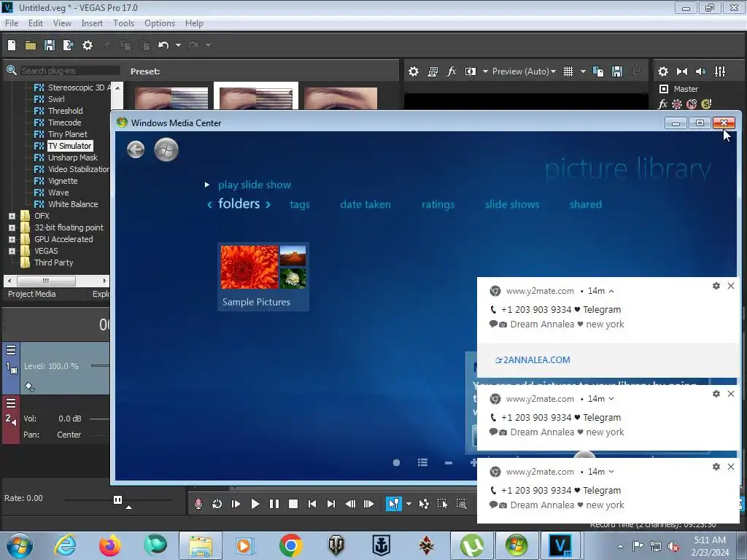Click the Preview on External Monitor icon
This screenshot has height=560, width=747.
433,71
